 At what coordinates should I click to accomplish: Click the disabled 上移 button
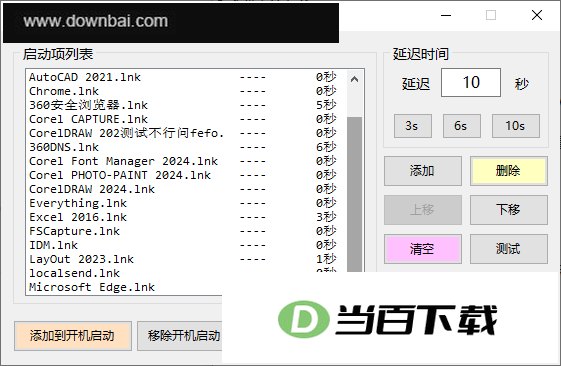[x=423, y=210]
